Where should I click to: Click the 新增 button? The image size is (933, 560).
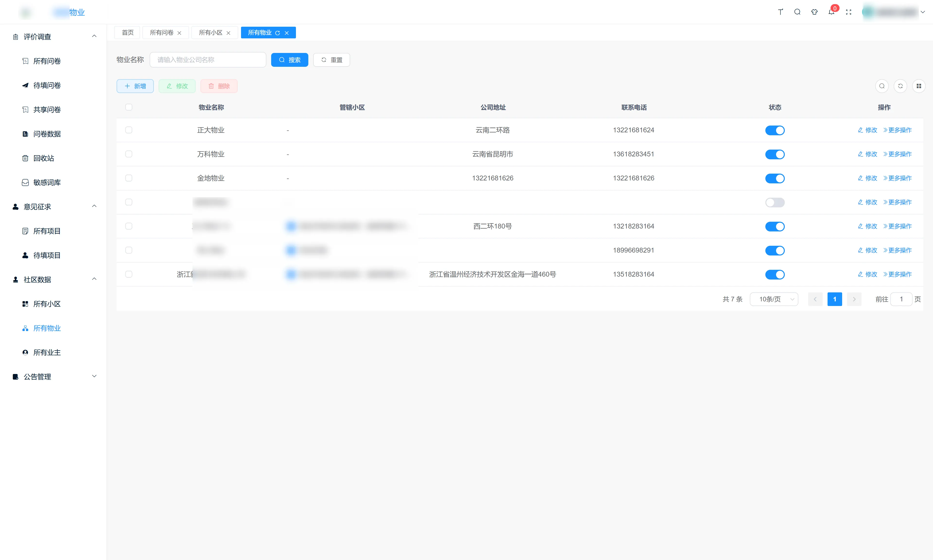tap(135, 86)
